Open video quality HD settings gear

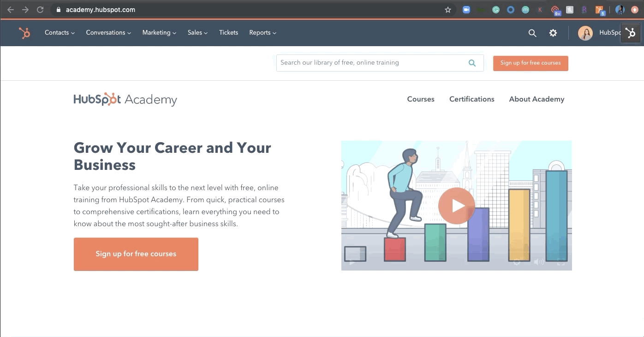coord(517,262)
